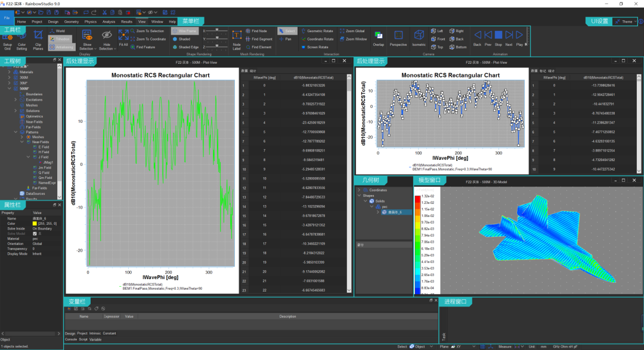Select the Node Label tool
Screen dimensions: 644x350
click(x=237, y=41)
